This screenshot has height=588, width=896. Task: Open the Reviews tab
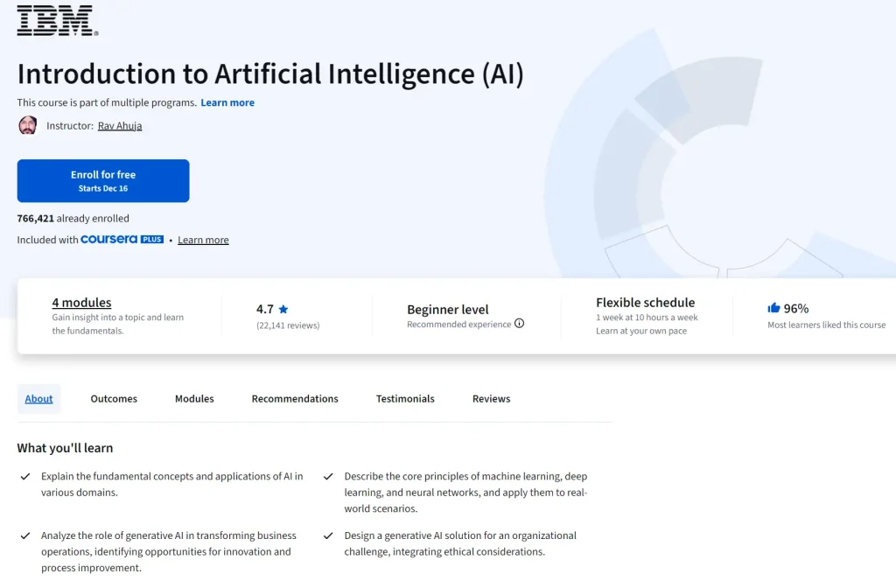pyautogui.click(x=491, y=398)
